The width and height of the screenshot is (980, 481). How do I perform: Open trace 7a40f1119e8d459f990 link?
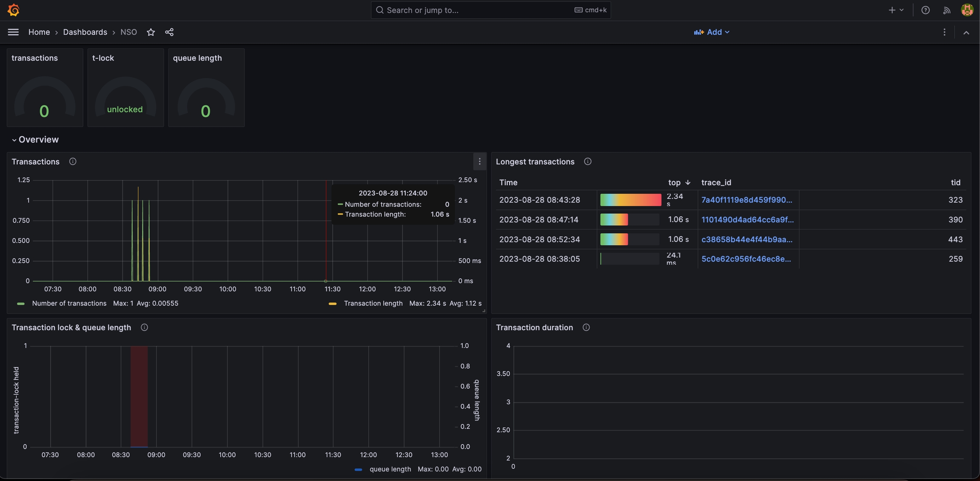click(x=746, y=200)
